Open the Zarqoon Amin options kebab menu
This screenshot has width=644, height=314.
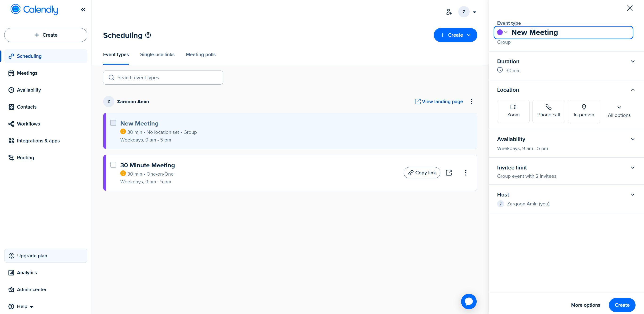tap(471, 102)
